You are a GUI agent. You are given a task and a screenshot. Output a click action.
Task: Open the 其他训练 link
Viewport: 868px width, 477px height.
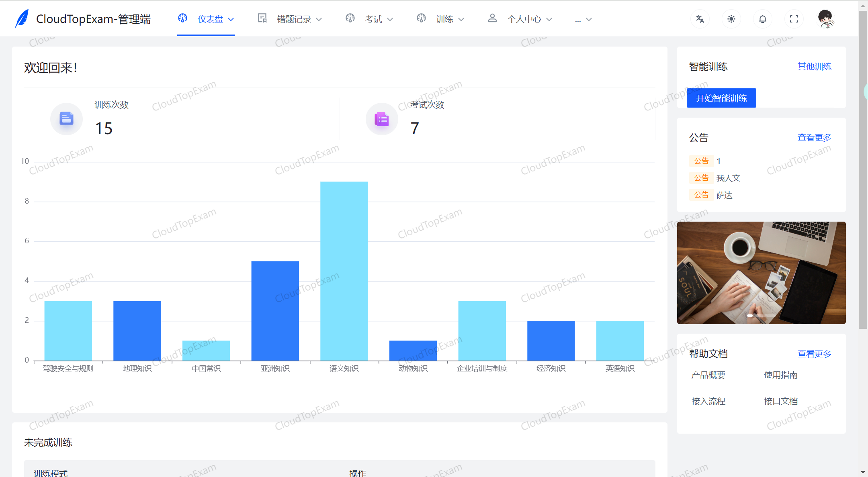coord(814,67)
